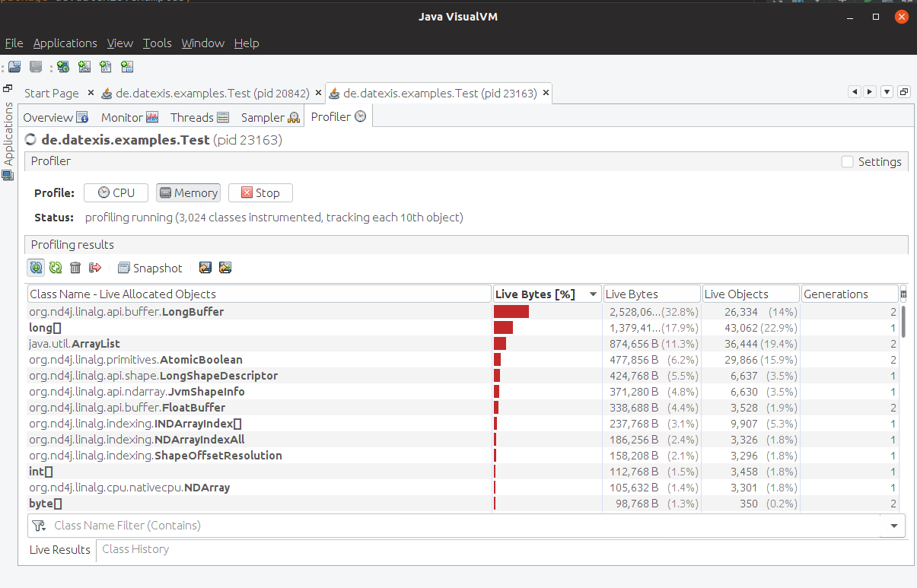The image size is (917, 588).
Task: Click the Snapshot button
Action: pyautogui.click(x=150, y=268)
